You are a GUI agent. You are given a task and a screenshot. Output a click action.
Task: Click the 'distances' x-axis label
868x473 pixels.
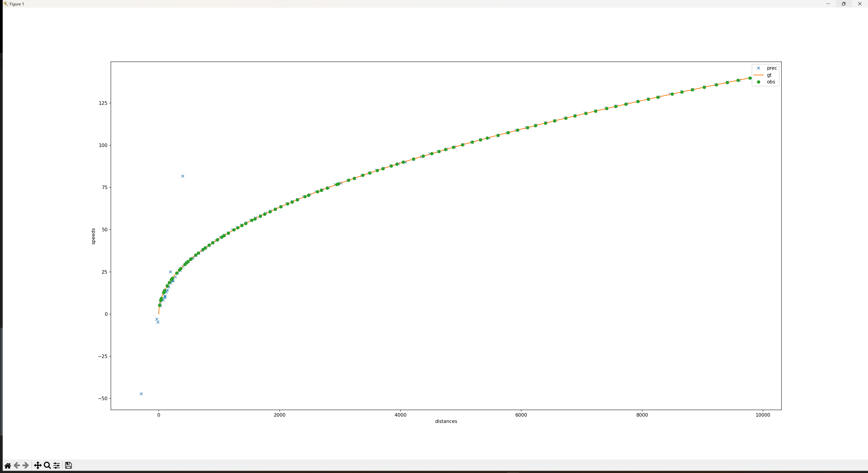pos(446,421)
